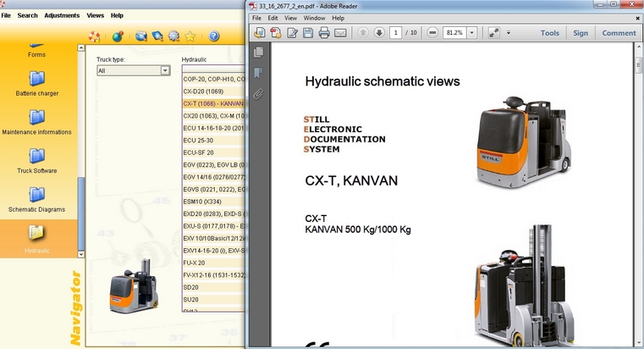Open the Comment pane in Adobe Reader
The width and height of the screenshot is (644, 349).
click(619, 33)
